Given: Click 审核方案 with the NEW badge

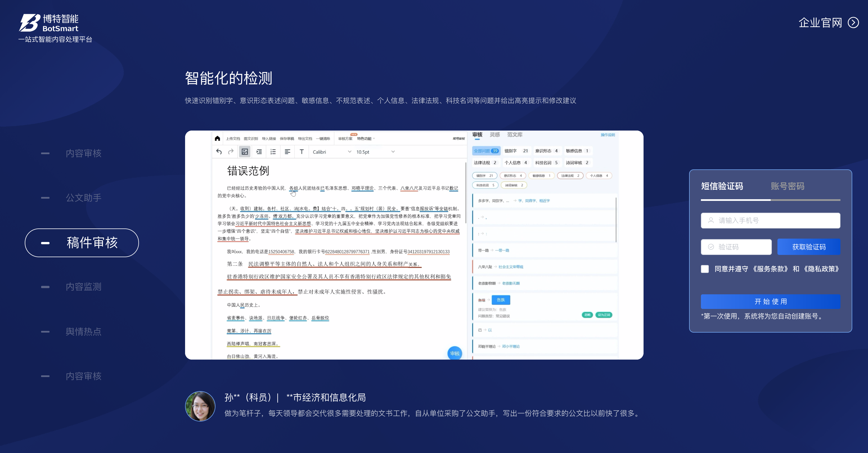Looking at the screenshot, I should pyautogui.click(x=345, y=138).
